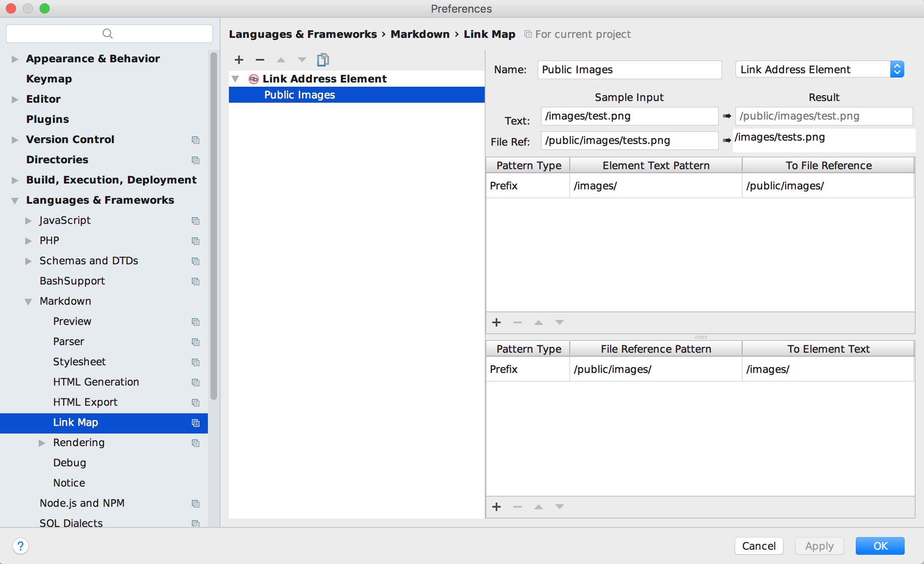Viewport: 924px width, 564px height.
Task: Open help via the question mark icon
Action: [21, 546]
